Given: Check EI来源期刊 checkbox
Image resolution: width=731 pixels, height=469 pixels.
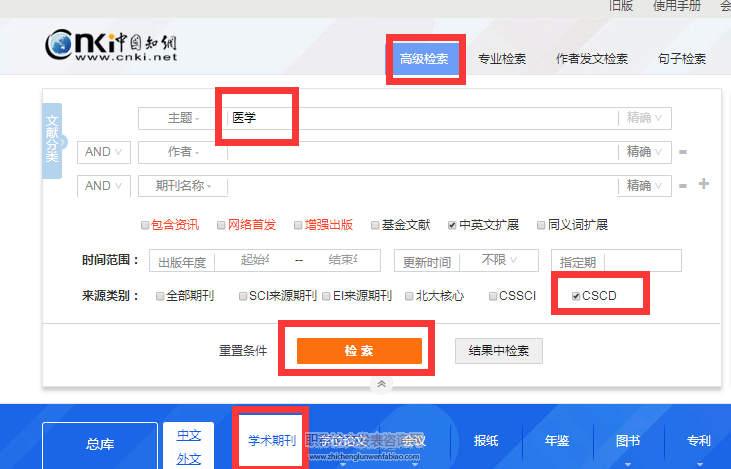Looking at the screenshot, I should pos(326,297).
